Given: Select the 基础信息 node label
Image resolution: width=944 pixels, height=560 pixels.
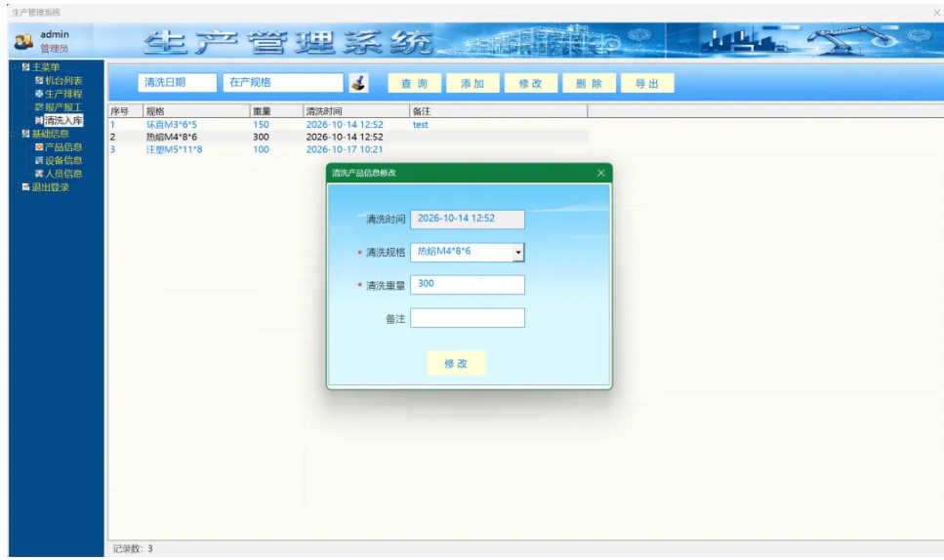Looking at the screenshot, I should 51,134.
